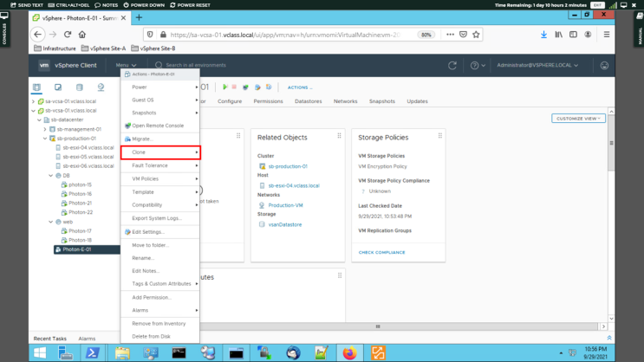
Task: Open the help question mark menu
Action: tap(478, 65)
